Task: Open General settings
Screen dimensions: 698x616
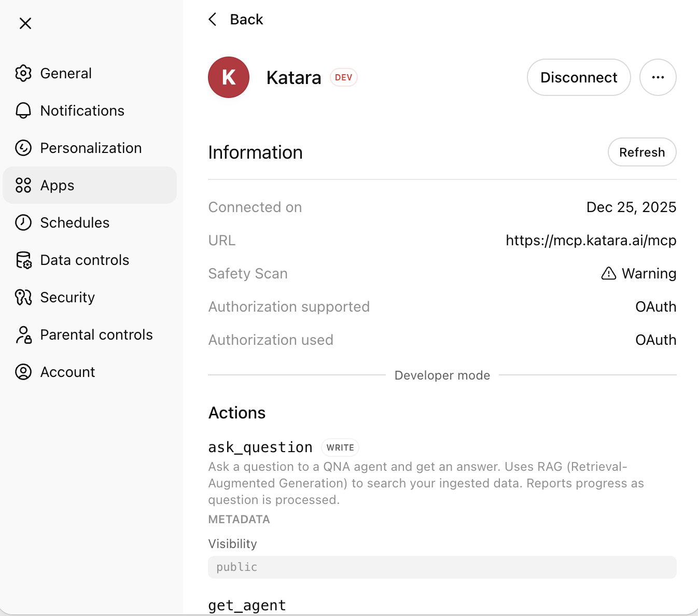Action: click(90, 73)
